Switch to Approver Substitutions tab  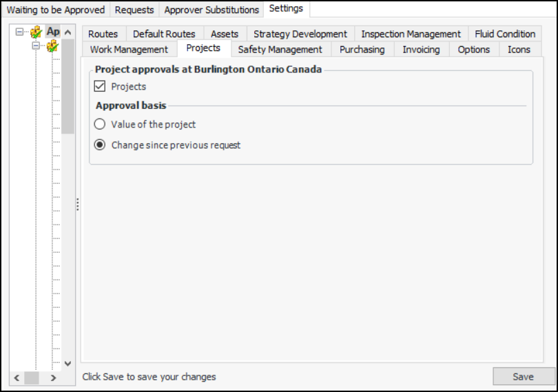pyautogui.click(x=211, y=10)
